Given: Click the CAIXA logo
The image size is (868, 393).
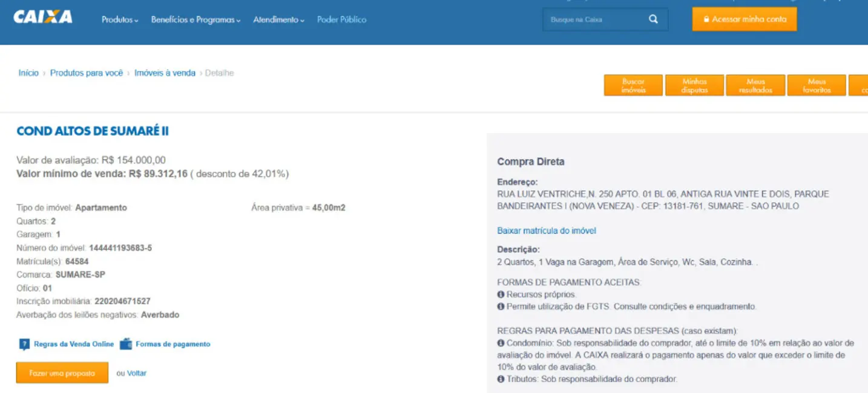Looking at the screenshot, I should click(42, 17).
